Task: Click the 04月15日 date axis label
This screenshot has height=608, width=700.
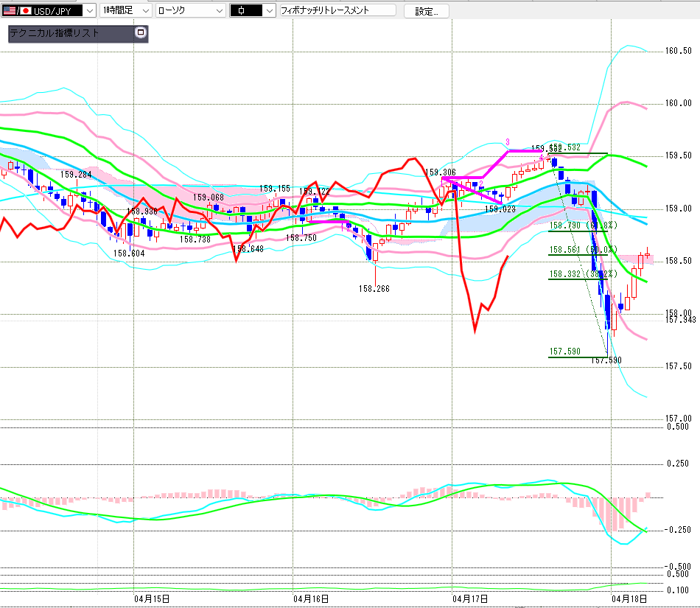Action: point(153,599)
